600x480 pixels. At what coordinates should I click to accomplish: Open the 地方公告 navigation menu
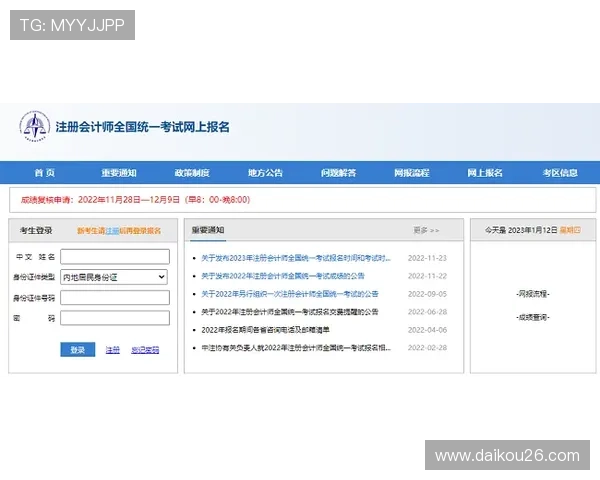click(265, 173)
